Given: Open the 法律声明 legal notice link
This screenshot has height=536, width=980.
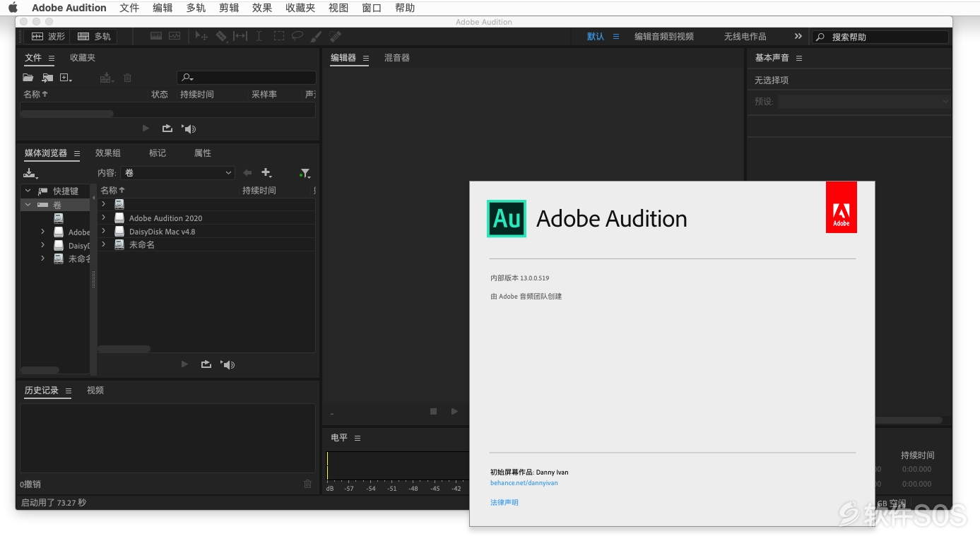Looking at the screenshot, I should [x=504, y=502].
